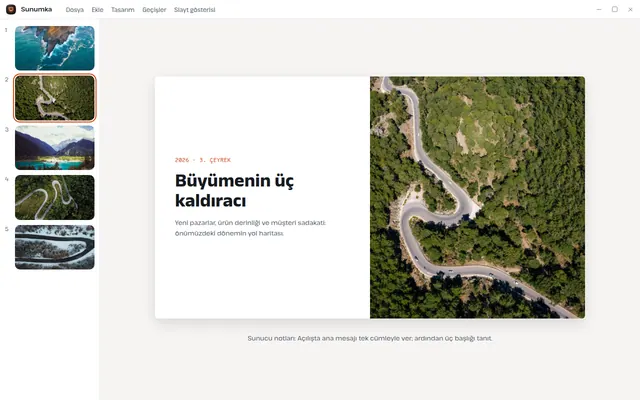
Task: Select slide 1 ocean coast thumbnail
Action: pyautogui.click(x=55, y=48)
